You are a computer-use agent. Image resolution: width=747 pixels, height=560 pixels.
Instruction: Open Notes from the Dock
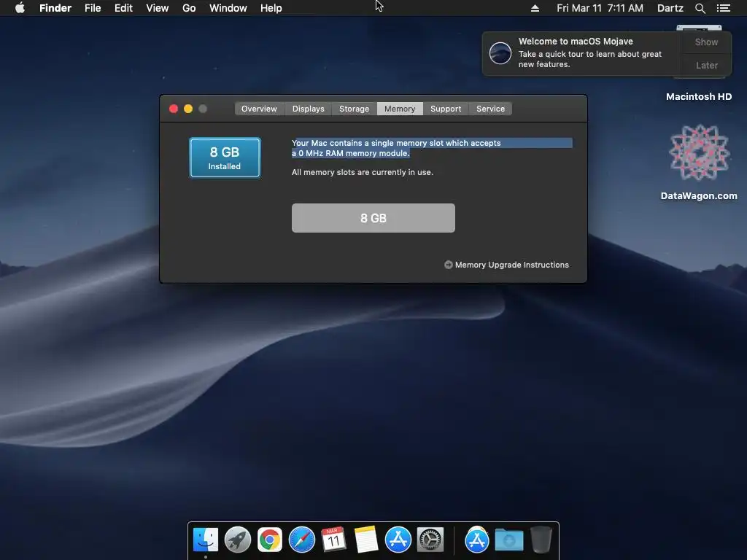tap(366, 540)
